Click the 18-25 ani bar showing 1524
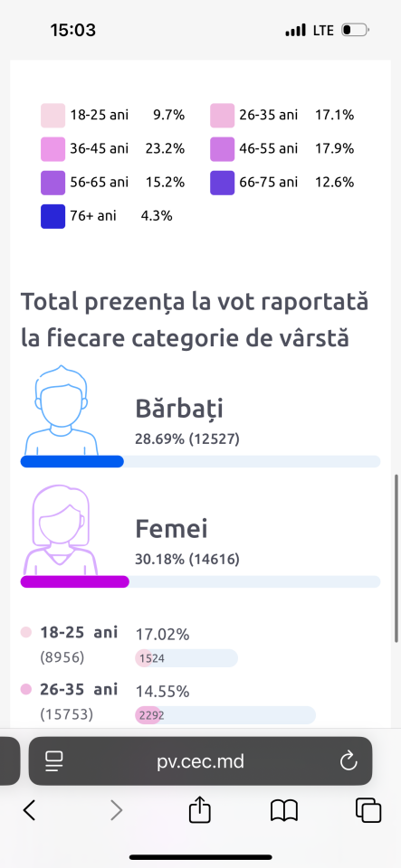This screenshot has height=868, width=401. click(x=186, y=658)
